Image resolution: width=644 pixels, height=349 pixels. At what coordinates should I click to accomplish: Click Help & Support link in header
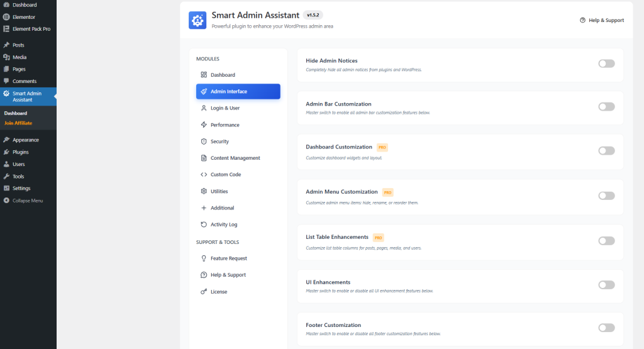click(602, 20)
